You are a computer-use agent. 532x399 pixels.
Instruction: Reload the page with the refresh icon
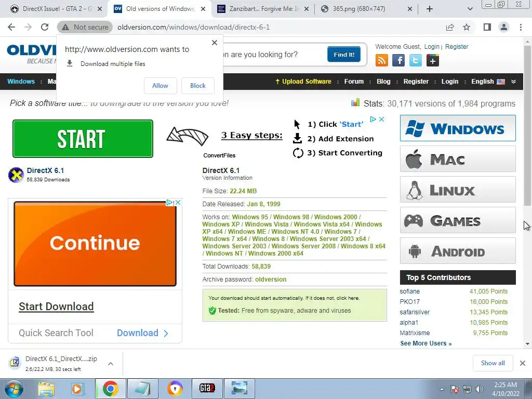click(x=45, y=27)
